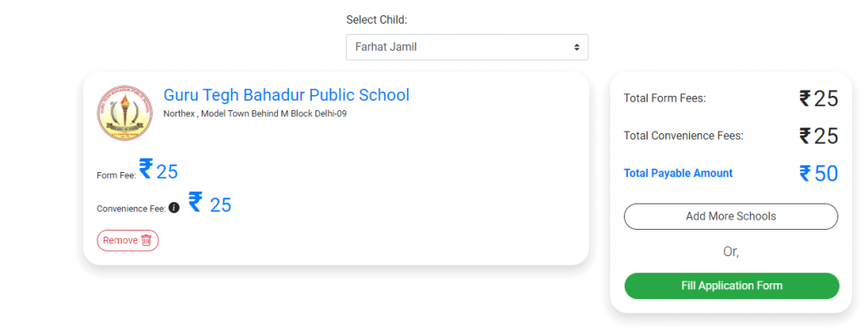The image size is (868, 329).
Task: Click the rupee symbol beside Form Fee
Action: click(x=146, y=169)
